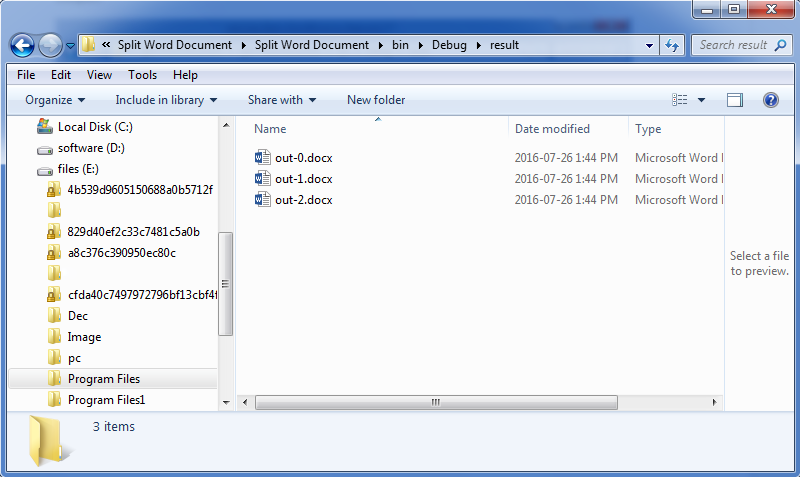Sort by the Type column header
This screenshot has height=477, width=800.
[676, 129]
